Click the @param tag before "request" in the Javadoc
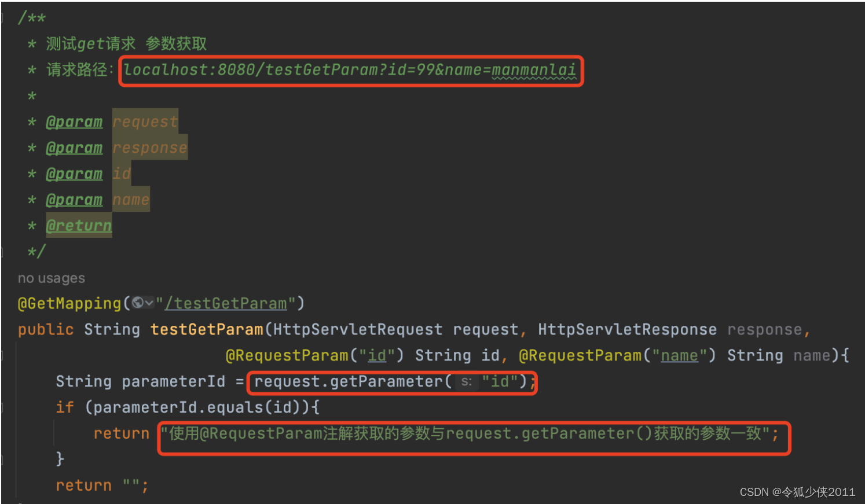The height and width of the screenshot is (504, 865). point(74,122)
